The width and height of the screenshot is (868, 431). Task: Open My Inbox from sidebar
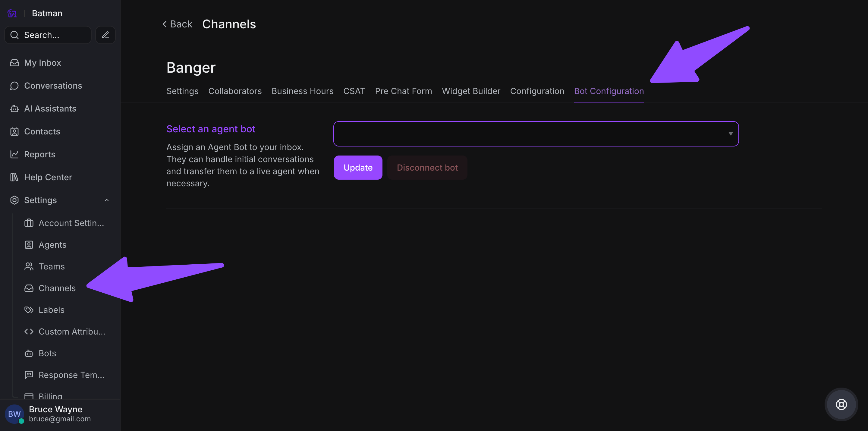click(x=42, y=63)
